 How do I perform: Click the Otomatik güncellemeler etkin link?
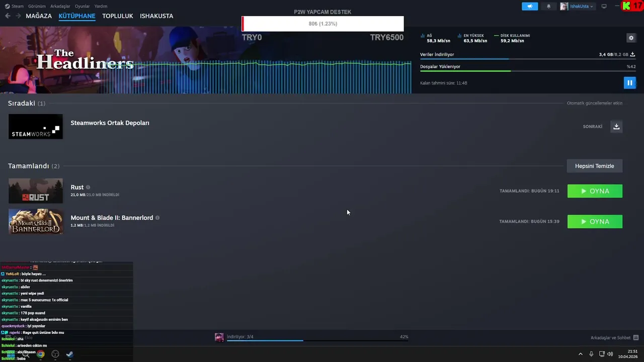pos(594,103)
